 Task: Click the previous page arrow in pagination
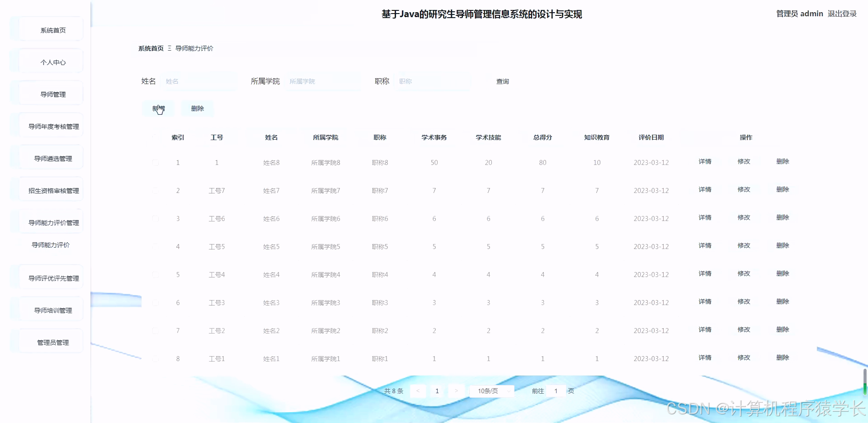[418, 391]
